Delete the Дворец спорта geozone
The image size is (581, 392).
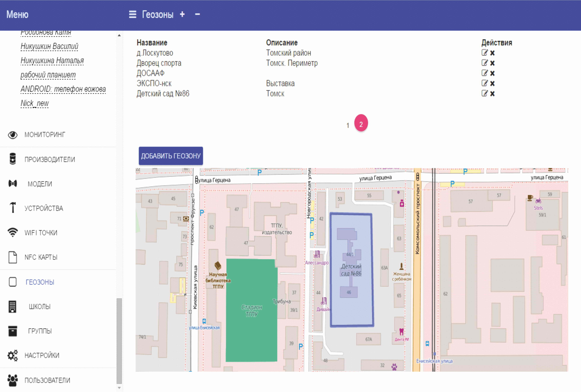pyautogui.click(x=492, y=63)
